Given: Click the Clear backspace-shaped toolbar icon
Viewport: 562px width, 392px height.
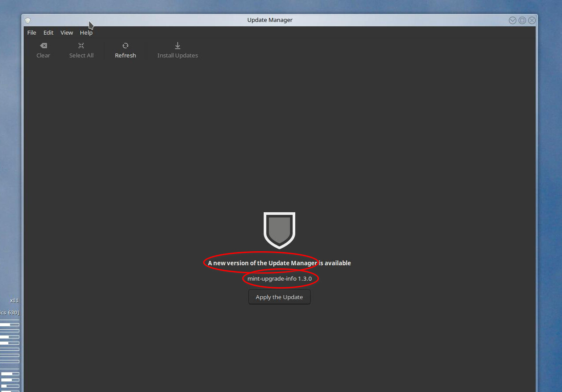Looking at the screenshot, I should (x=43, y=46).
